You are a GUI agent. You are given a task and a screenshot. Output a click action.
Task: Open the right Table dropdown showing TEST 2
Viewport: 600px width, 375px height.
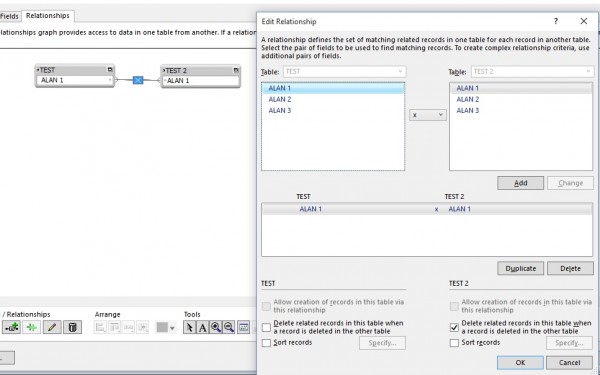(532, 72)
